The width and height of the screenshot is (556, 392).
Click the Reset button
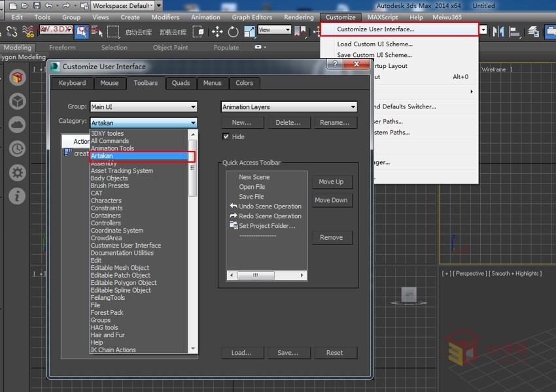pyautogui.click(x=335, y=353)
